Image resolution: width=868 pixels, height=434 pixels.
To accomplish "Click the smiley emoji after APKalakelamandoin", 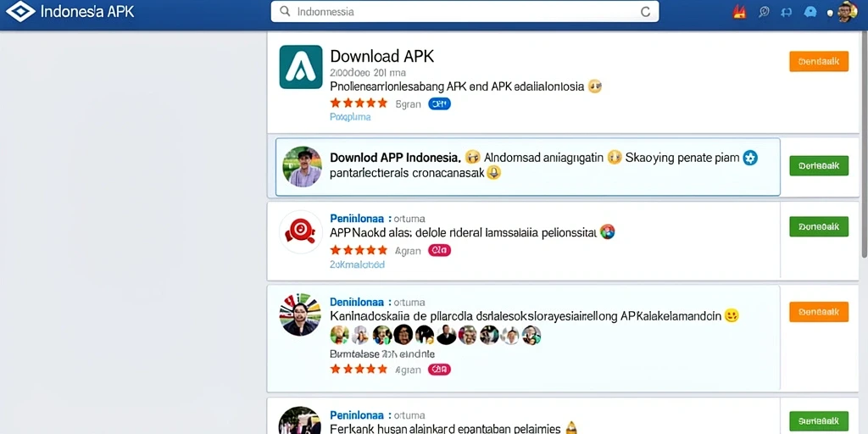I will 732,316.
